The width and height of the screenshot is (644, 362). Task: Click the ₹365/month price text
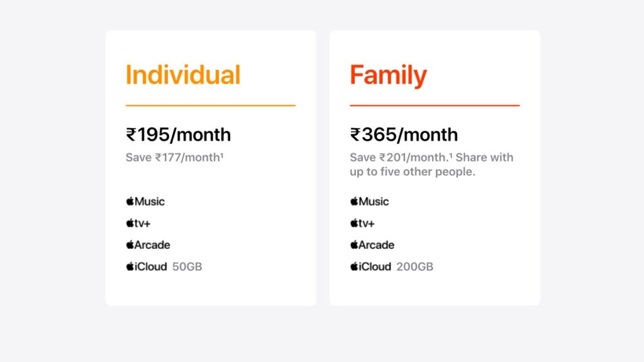point(404,134)
